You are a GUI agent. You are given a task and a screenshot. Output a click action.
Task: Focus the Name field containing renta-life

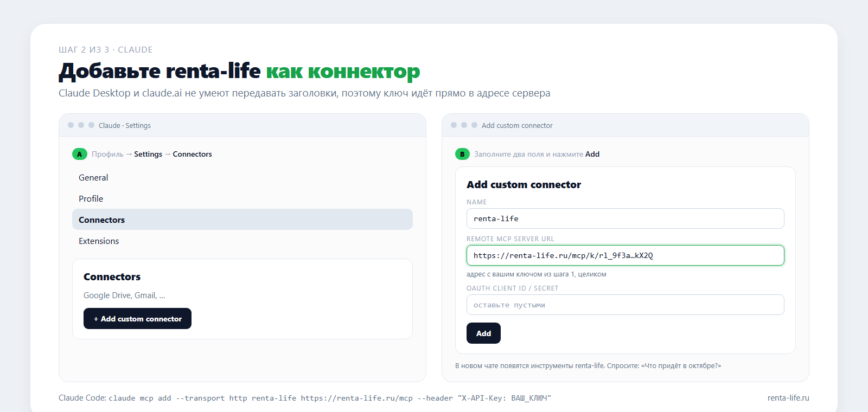625,218
